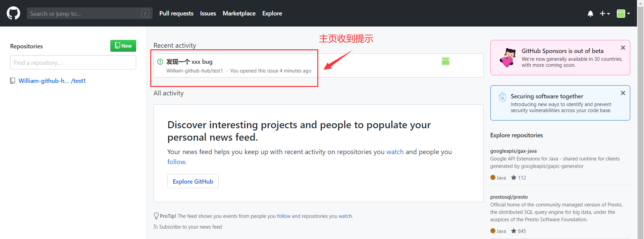This screenshot has width=644, height=239.
Task: Open the issue titled 发现一个 xxx bug
Action: pos(190,62)
